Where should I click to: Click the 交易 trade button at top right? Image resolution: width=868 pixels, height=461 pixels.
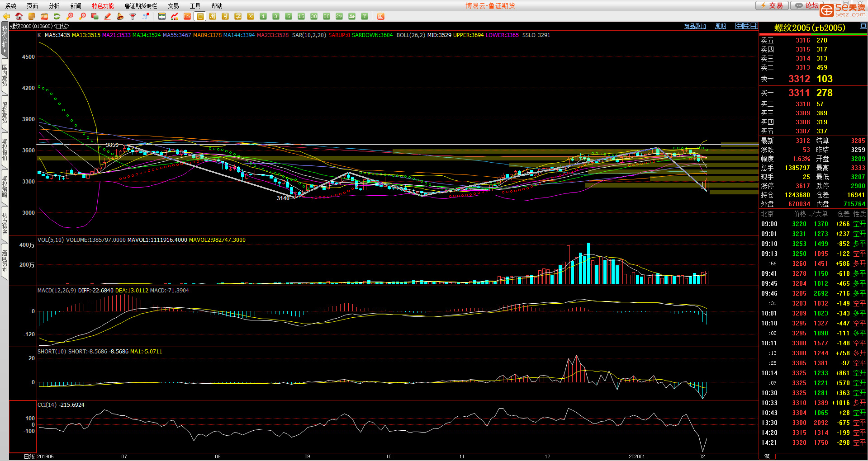coord(772,5)
